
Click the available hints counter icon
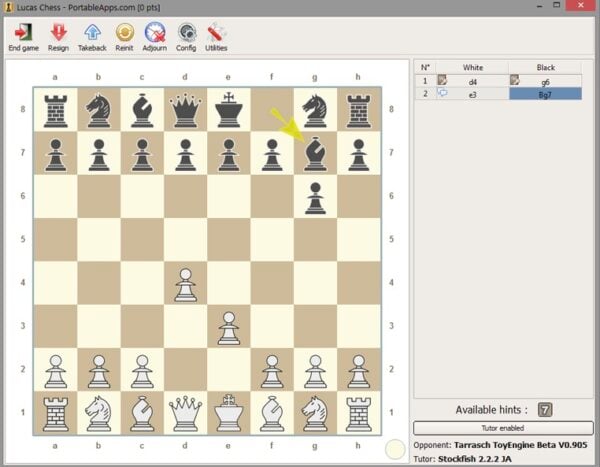point(544,409)
